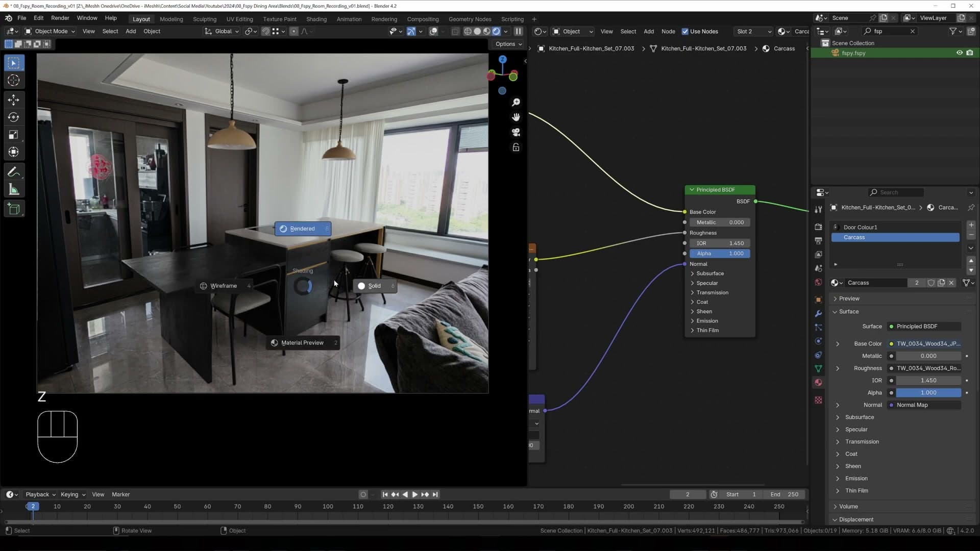Open the Marker menu in timeline

pyautogui.click(x=121, y=494)
